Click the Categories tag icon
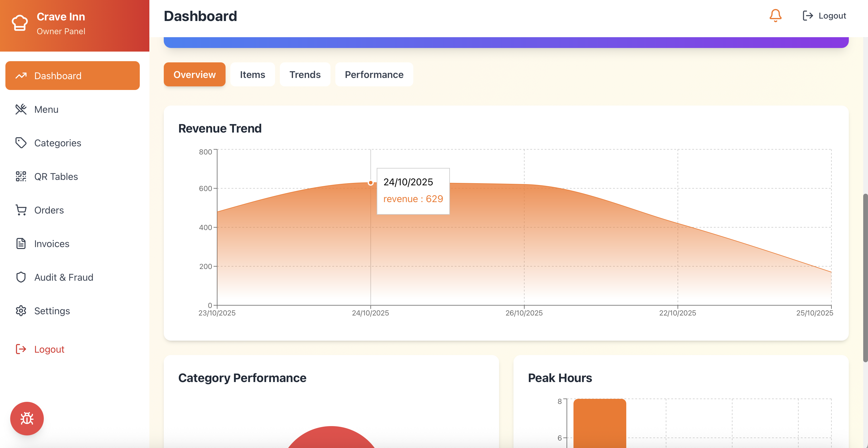868x448 pixels. point(21,143)
